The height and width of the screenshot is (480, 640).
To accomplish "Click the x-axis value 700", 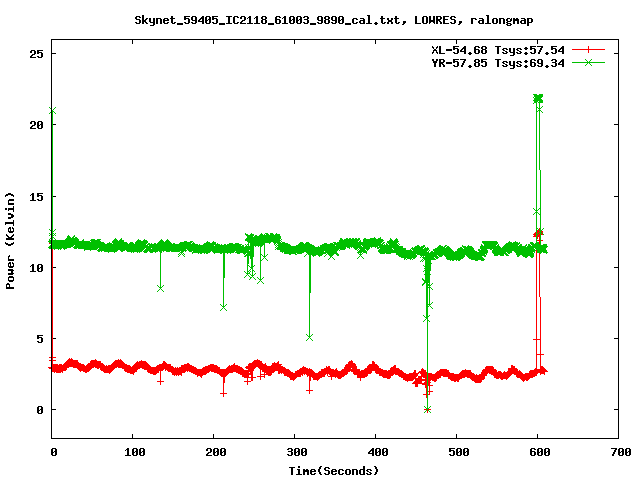I will [621, 452].
